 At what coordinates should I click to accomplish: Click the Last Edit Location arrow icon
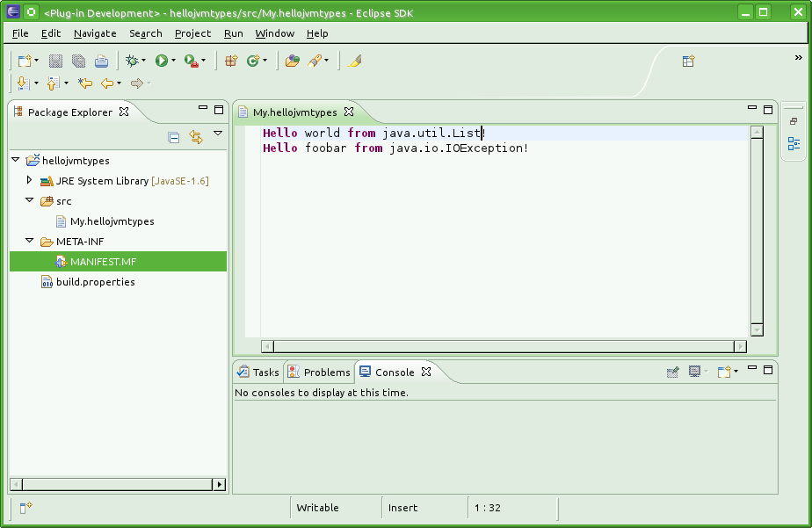click(x=85, y=83)
